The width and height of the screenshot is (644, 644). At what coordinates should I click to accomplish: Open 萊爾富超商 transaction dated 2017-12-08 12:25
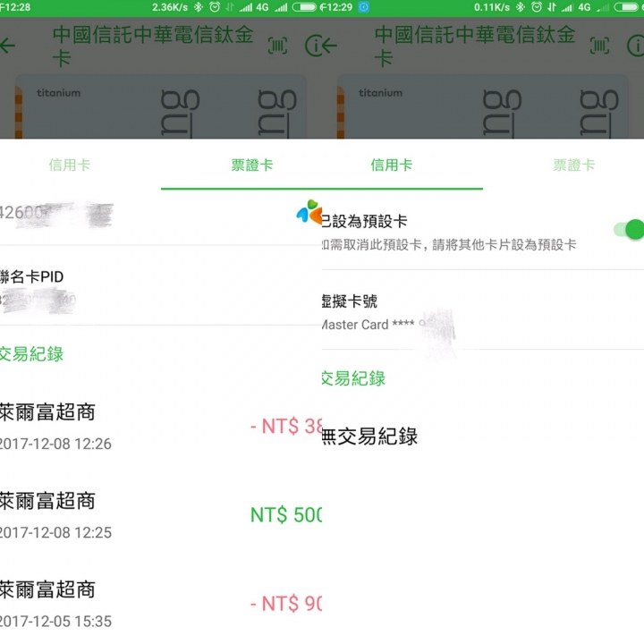tap(161, 515)
